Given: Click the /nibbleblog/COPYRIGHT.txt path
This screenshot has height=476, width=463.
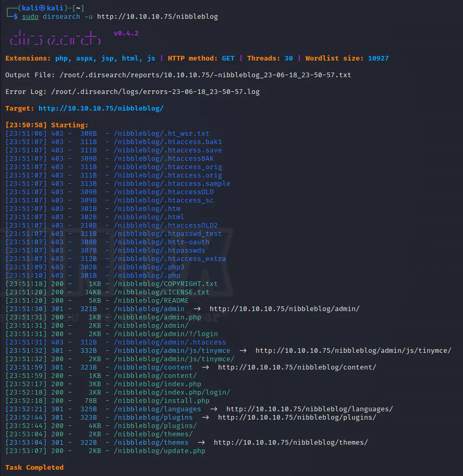Looking at the screenshot, I should tap(166, 284).
